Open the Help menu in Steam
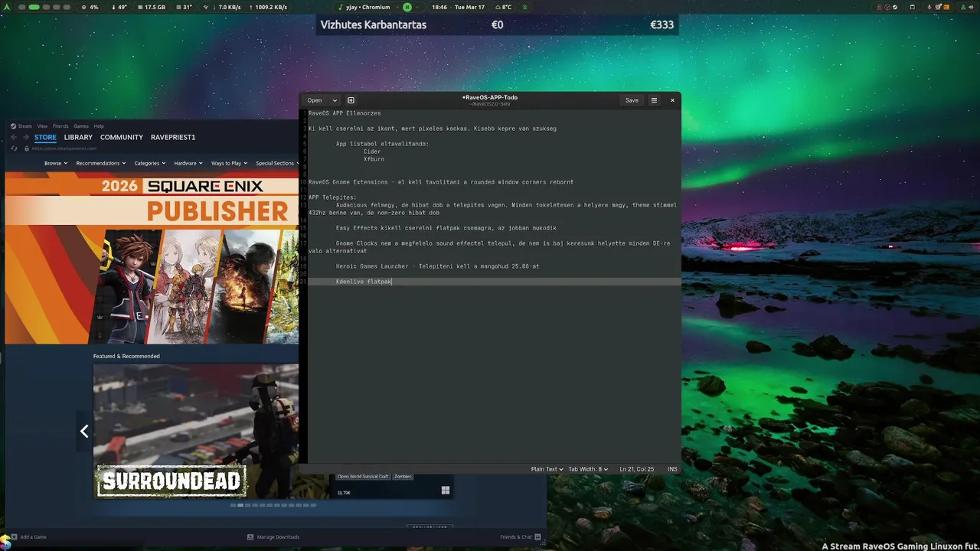Screen dimensions: 980x551 point(99,126)
